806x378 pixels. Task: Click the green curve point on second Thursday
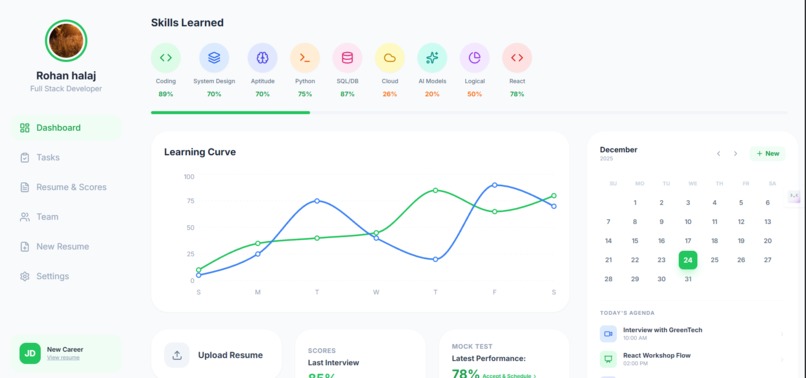[x=435, y=190]
